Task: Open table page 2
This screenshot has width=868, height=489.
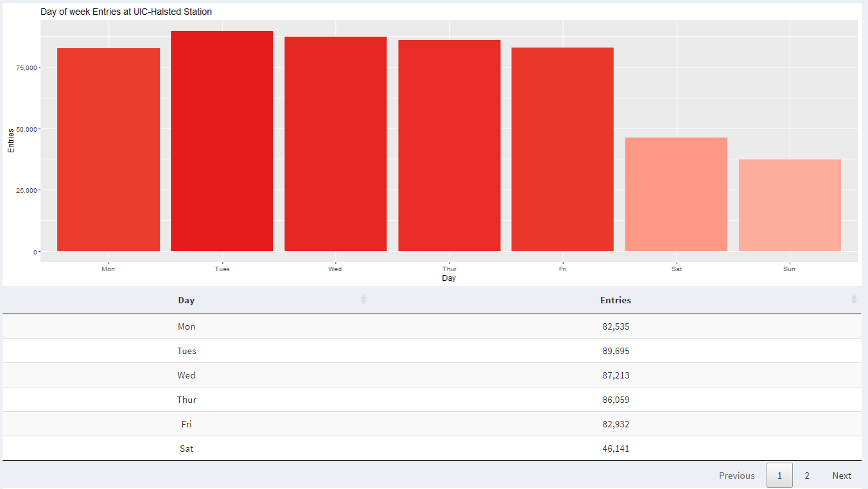Action: click(x=807, y=476)
